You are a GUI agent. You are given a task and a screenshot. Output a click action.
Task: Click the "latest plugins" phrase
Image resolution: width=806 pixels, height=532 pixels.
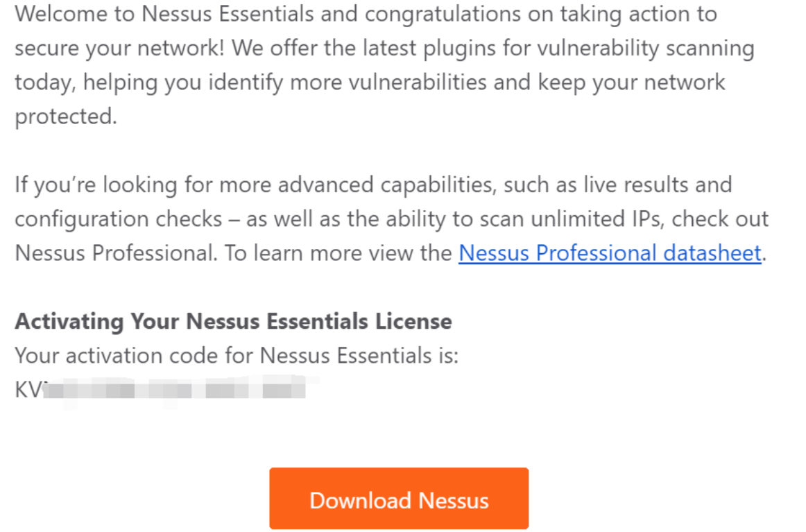[415, 48]
